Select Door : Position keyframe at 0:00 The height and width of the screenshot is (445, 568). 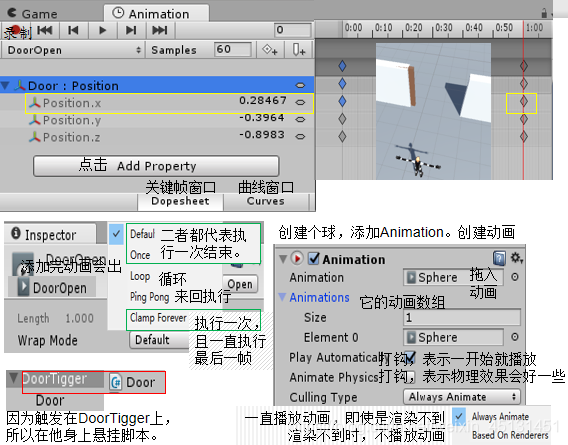342,84
